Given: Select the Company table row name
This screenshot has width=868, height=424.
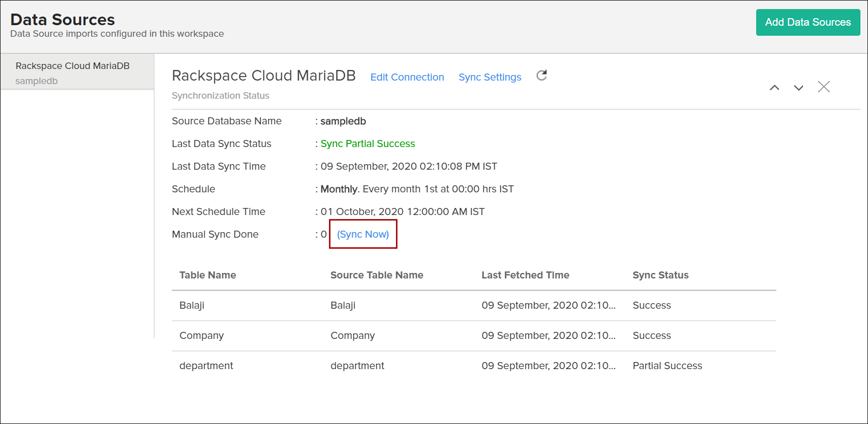Looking at the screenshot, I should click(202, 335).
